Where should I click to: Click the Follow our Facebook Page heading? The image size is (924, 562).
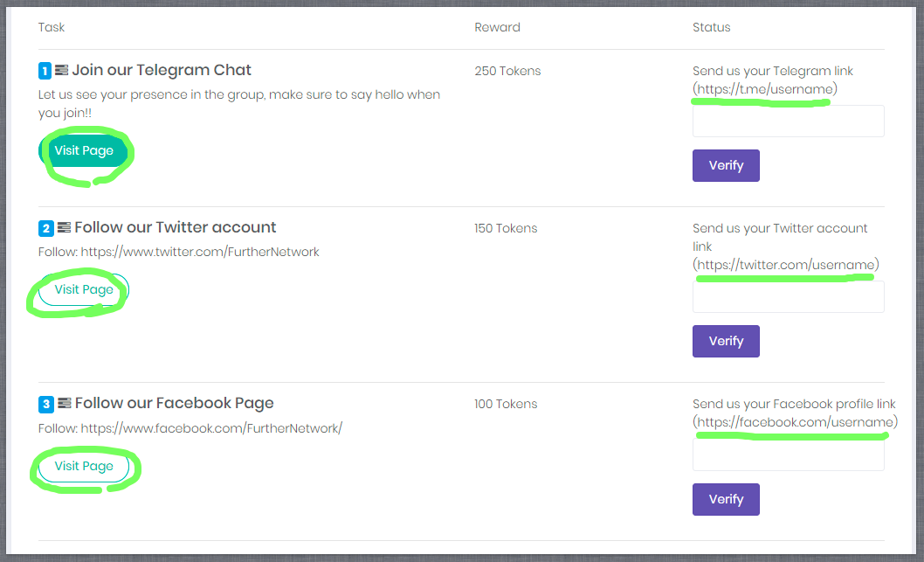point(174,404)
